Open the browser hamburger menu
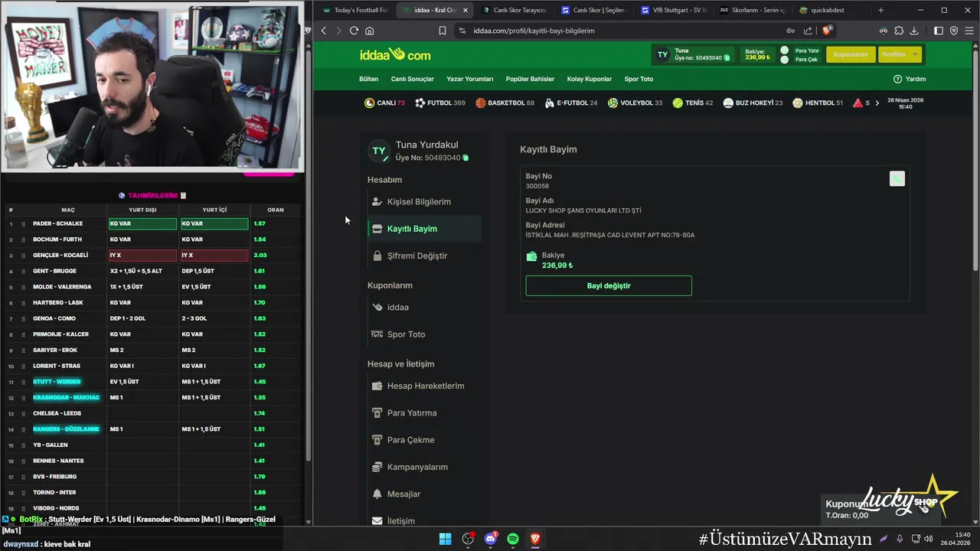The width and height of the screenshot is (980, 551). [969, 31]
